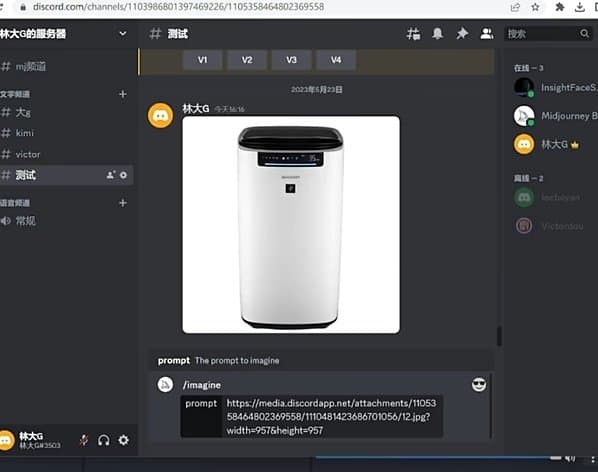Collapse the text channels category header

pyautogui.click(x=15, y=94)
